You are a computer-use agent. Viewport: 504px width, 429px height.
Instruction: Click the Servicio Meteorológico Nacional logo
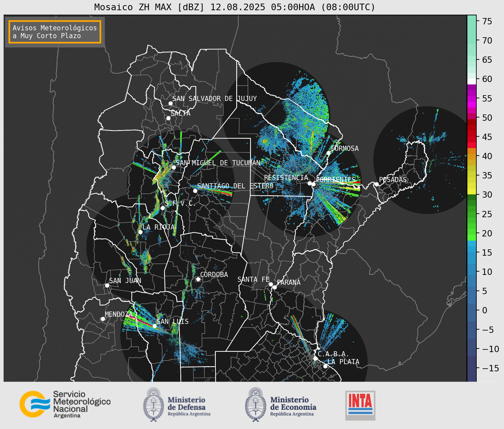(x=65, y=404)
